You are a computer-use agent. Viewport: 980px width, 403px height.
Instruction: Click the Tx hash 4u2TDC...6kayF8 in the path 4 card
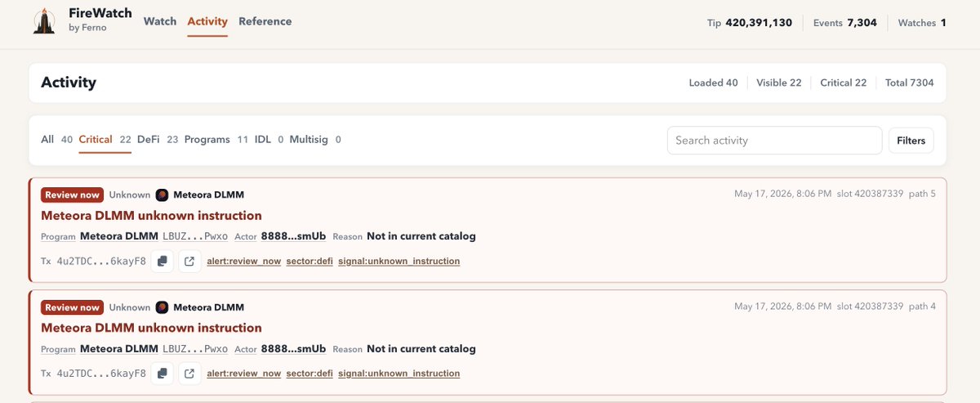pyautogui.click(x=101, y=374)
